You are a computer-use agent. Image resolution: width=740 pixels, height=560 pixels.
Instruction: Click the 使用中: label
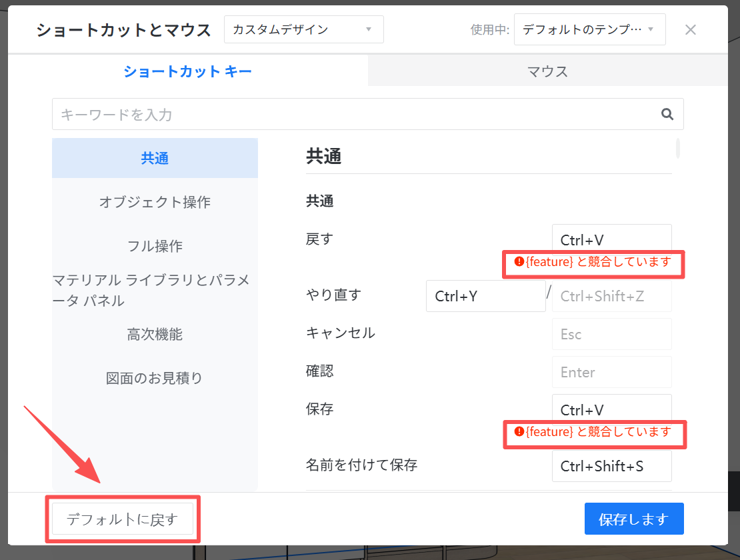[490, 30]
